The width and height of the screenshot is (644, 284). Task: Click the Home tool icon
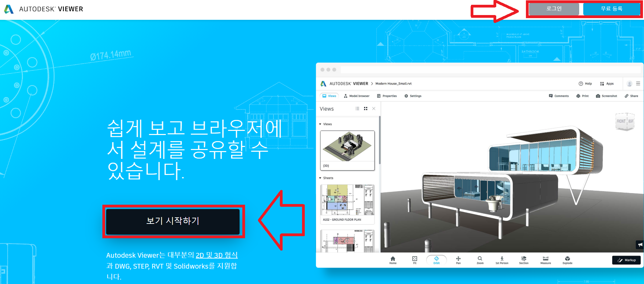393,260
